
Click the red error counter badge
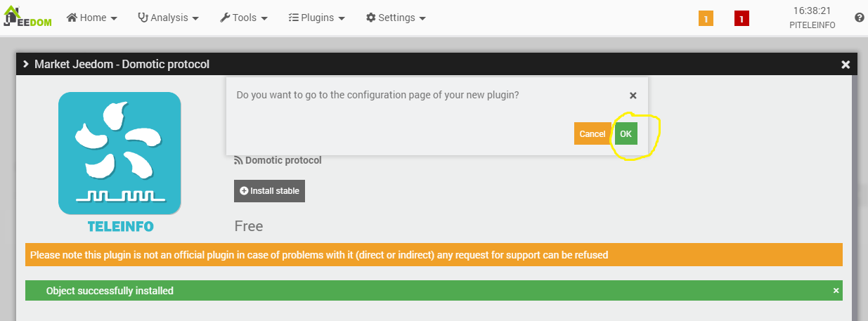point(741,19)
